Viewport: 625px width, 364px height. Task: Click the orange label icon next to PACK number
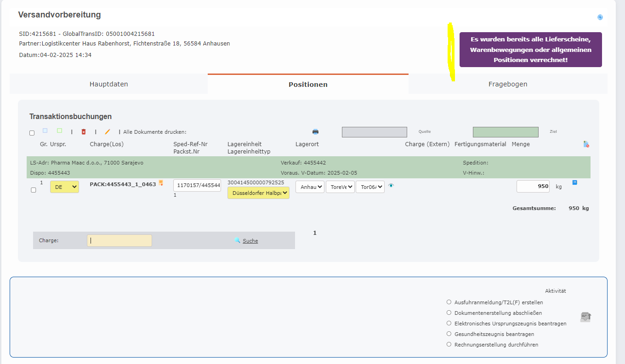161,183
